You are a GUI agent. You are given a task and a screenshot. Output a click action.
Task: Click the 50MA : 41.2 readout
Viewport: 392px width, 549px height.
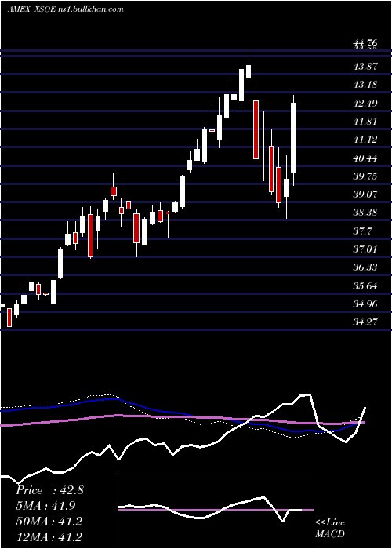pyautogui.click(x=49, y=521)
